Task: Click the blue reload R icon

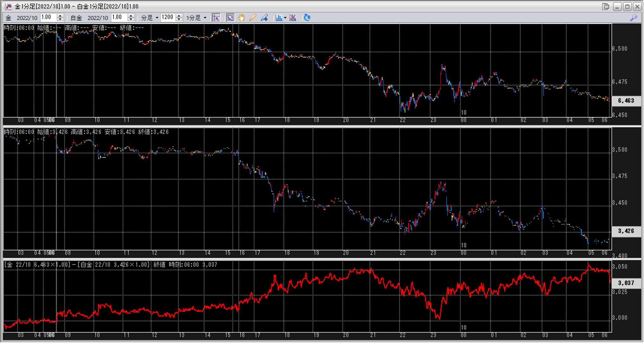Action: (x=307, y=18)
